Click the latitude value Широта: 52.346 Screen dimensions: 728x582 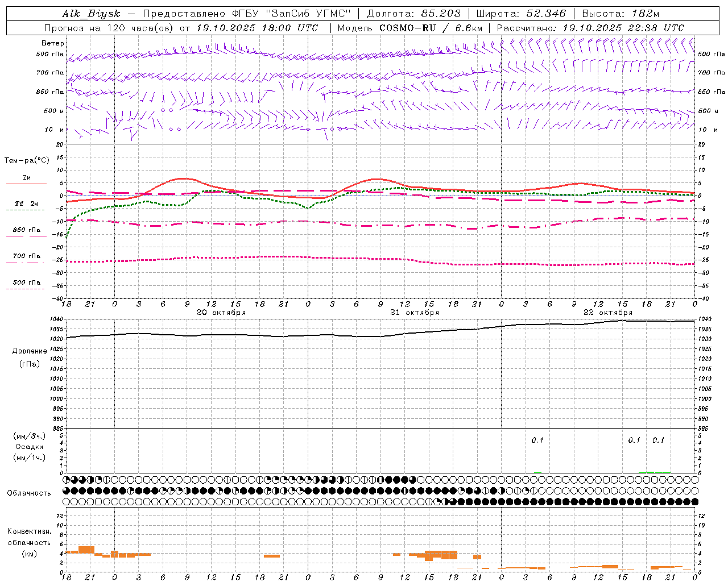521,14
